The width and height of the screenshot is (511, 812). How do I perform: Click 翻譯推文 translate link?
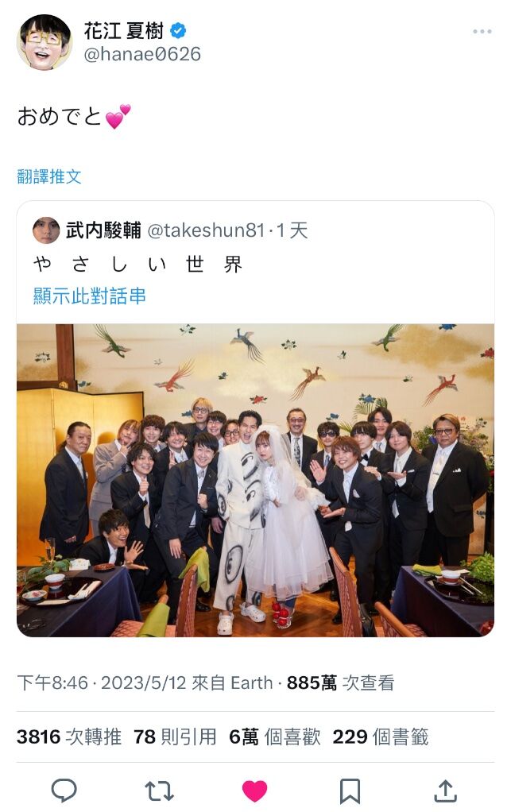pos(49,176)
